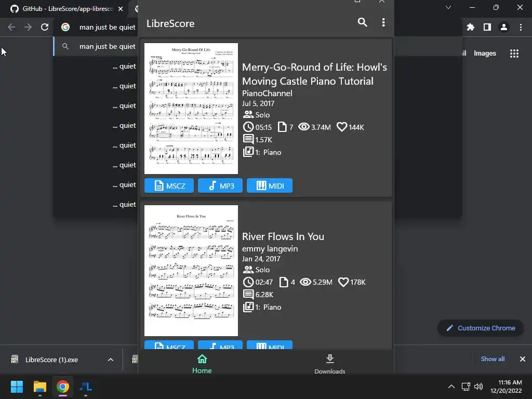This screenshot has width=532, height=399.
Task: Select the Merry-Go-Round of Life score title
Action: click(x=314, y=74)
